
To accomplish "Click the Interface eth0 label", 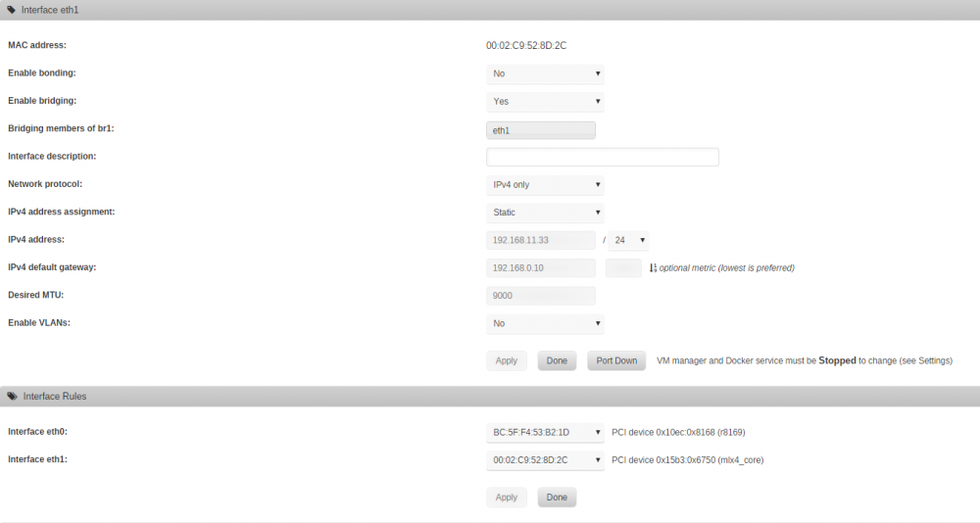I will click(x=37, y=432).
